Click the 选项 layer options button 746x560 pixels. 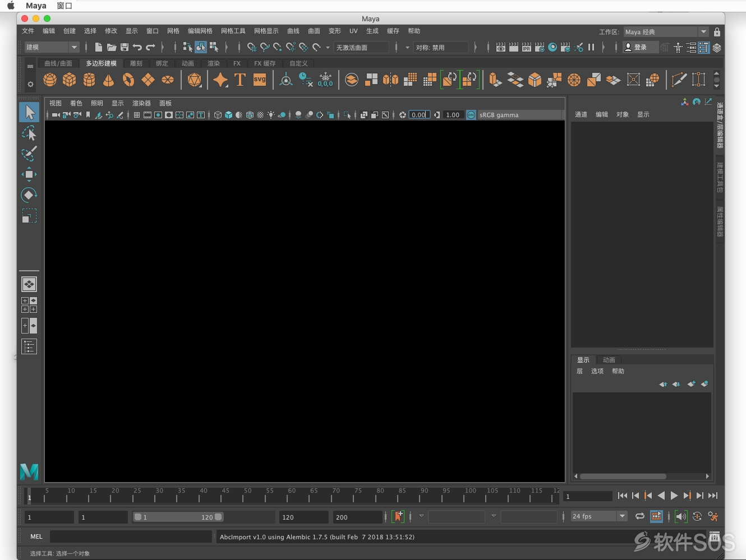[597, 371]
